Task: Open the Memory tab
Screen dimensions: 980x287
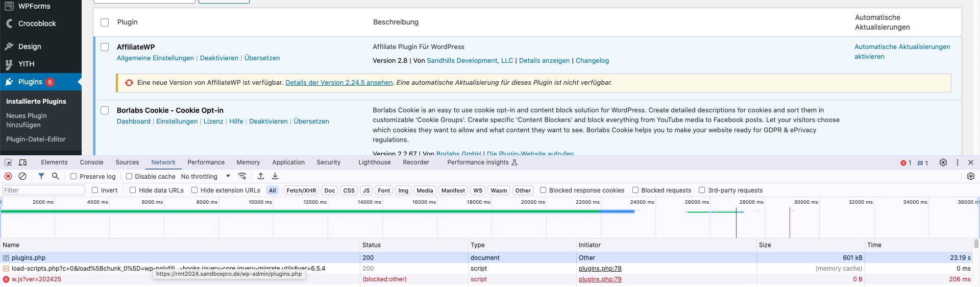Action: (x=248, y=162)
